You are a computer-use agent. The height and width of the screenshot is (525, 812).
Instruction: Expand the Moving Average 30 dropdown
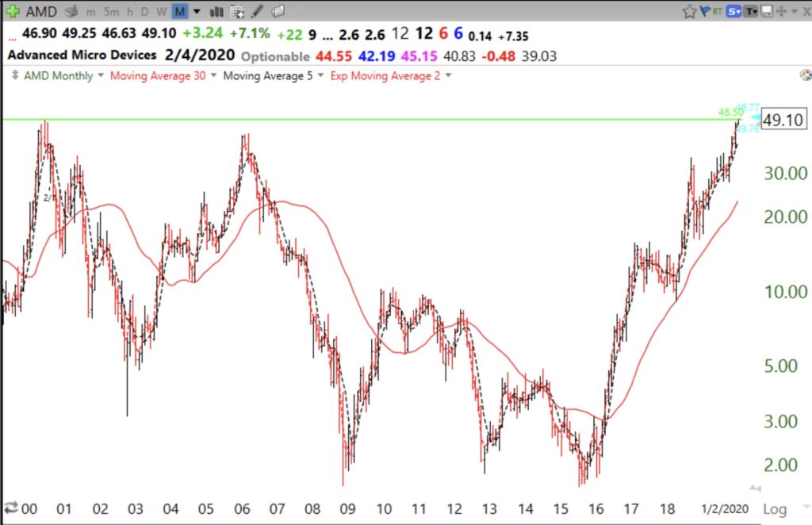click(213, 75)
